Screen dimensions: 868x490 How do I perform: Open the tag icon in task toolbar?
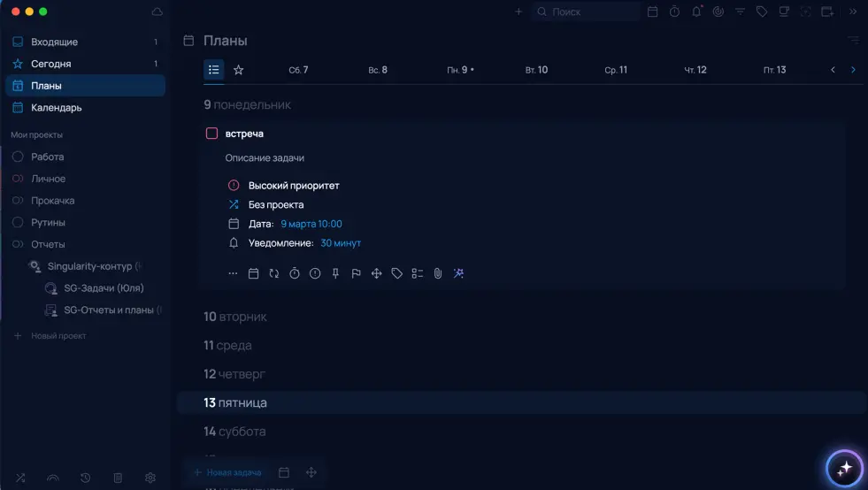click(396, 274)
